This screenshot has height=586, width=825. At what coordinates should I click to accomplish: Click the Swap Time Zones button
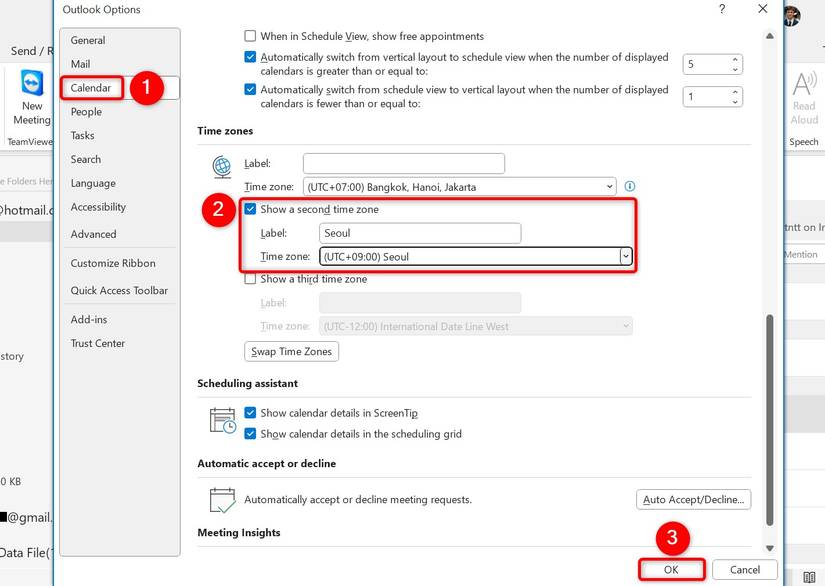pos(291,351)
